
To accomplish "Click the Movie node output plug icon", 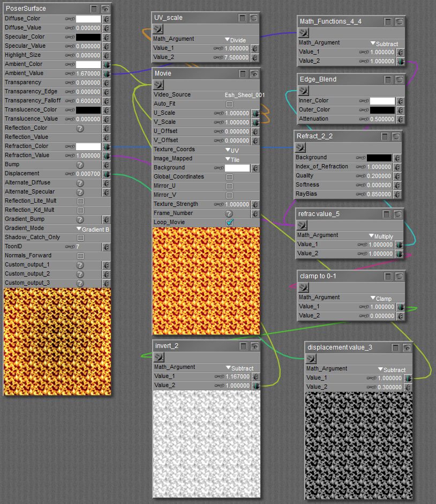I will tap(159, 84).
